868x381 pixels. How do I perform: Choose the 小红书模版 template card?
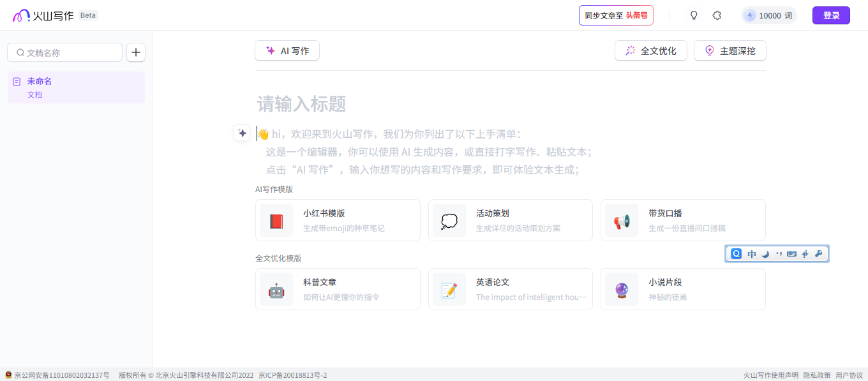(x=338, y=220)
